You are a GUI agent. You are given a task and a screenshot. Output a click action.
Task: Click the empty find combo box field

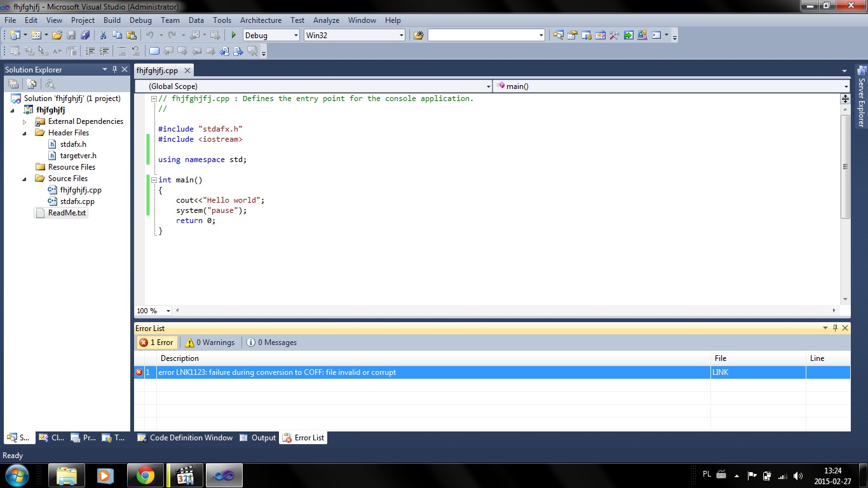486,35
